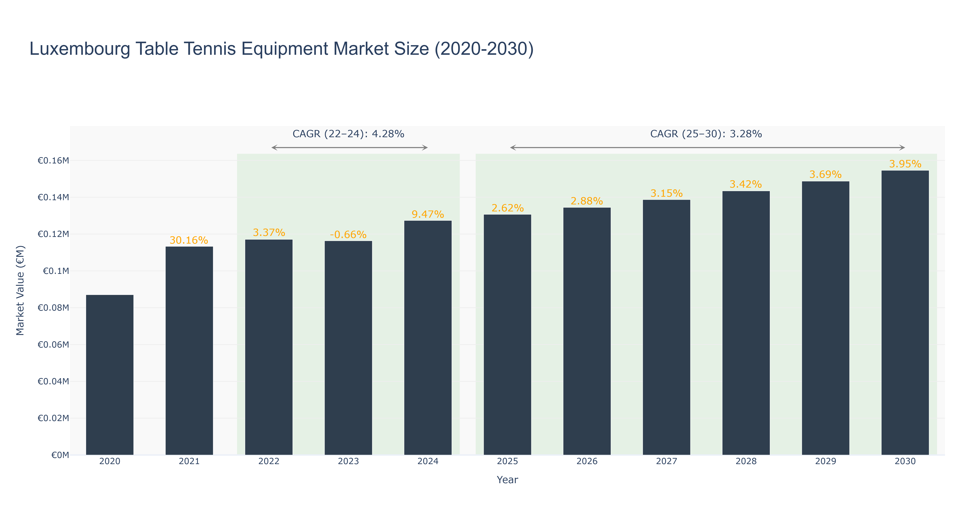Click the €0.06M y-axis tick label
This screenshot has width=980, height=525.
click(53, 345)
